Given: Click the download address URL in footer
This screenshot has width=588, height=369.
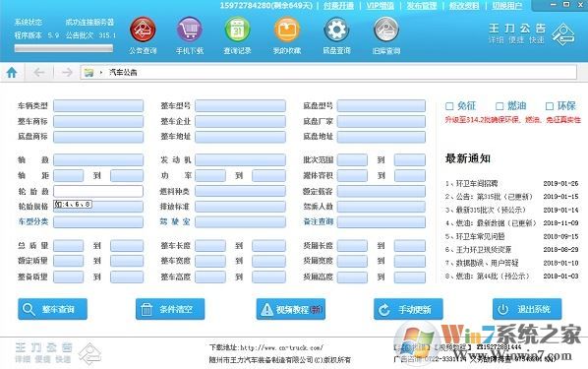Looking at the screenshot, I should pyautogui.click(x=281, y=347).
